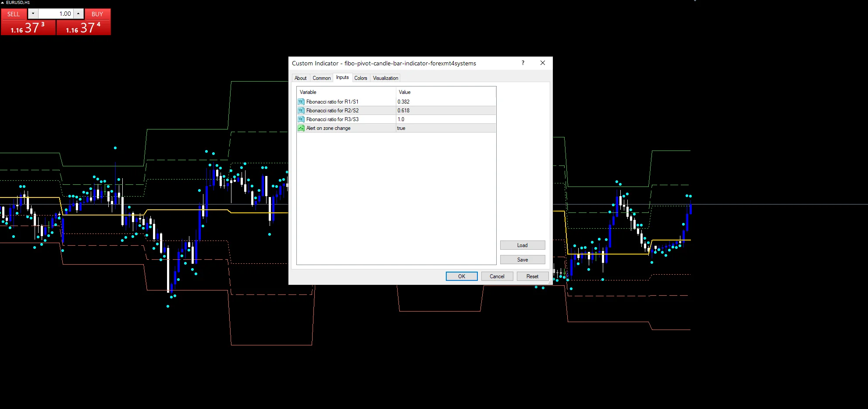The image size is (868, 409).
Task: Click the EURUSD,H1 chart title label
Action: [18, 3]
